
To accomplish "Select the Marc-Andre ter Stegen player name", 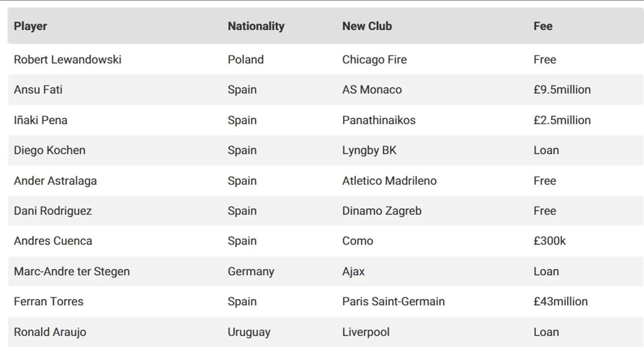I will 72,271.
